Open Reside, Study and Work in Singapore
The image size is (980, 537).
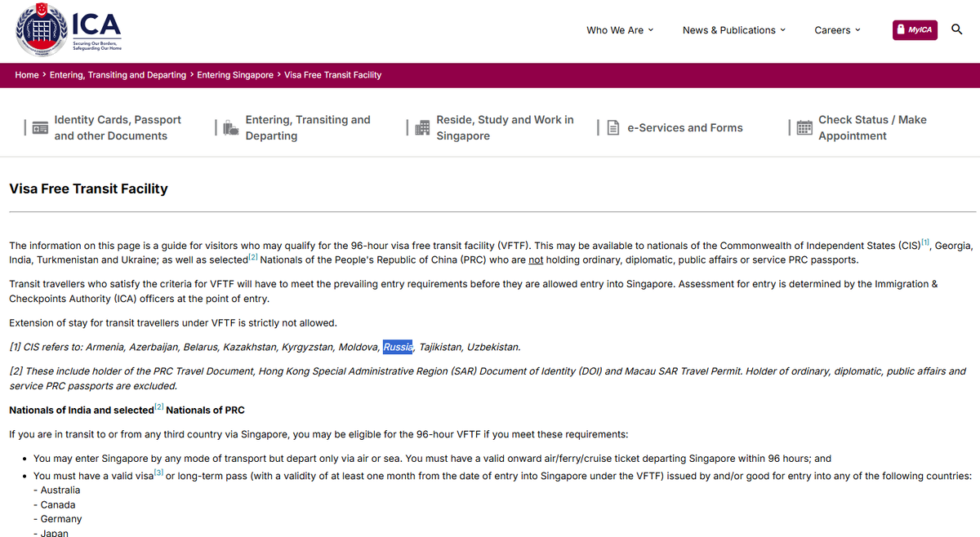coord(505,128)
